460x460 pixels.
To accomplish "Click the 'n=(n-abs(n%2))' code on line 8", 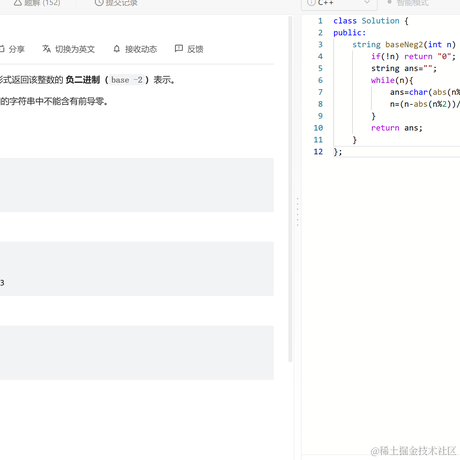I will pos(424,104).
